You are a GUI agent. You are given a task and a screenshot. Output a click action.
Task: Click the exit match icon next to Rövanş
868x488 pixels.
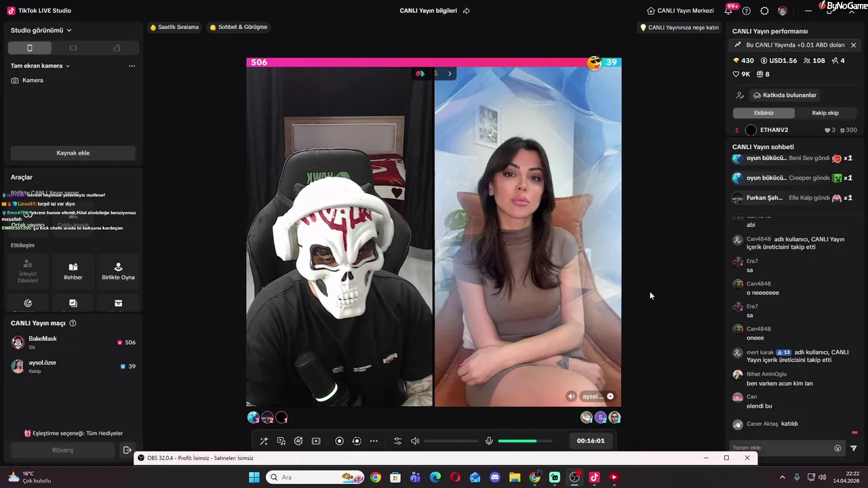pyautogui.click(x=127, y=450)
